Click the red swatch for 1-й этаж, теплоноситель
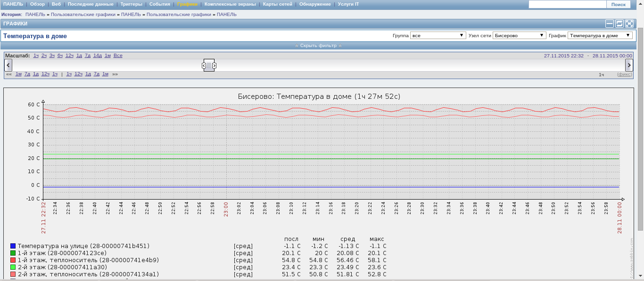 point(13,260)
